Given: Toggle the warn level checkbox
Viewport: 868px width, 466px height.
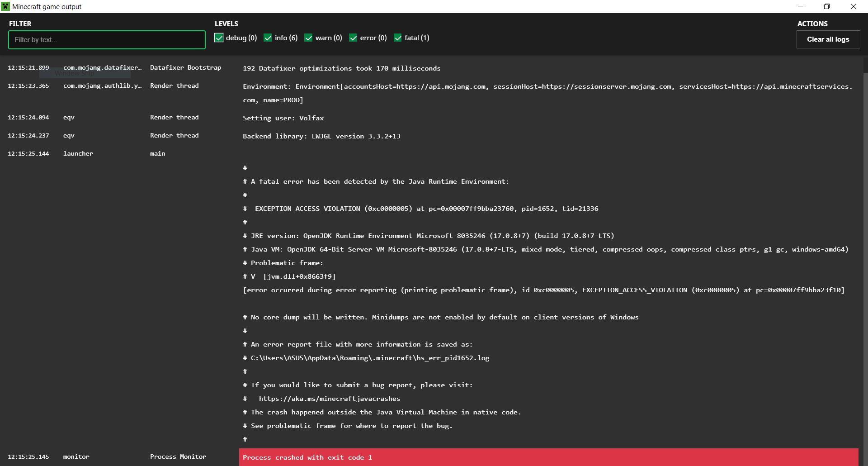Looking at the screenshot, I should click(308, 38).
